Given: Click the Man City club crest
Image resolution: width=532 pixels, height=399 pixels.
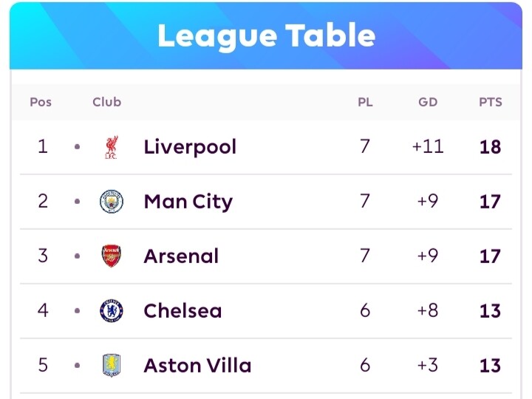Looking at the screenshot, I should 112,201.
